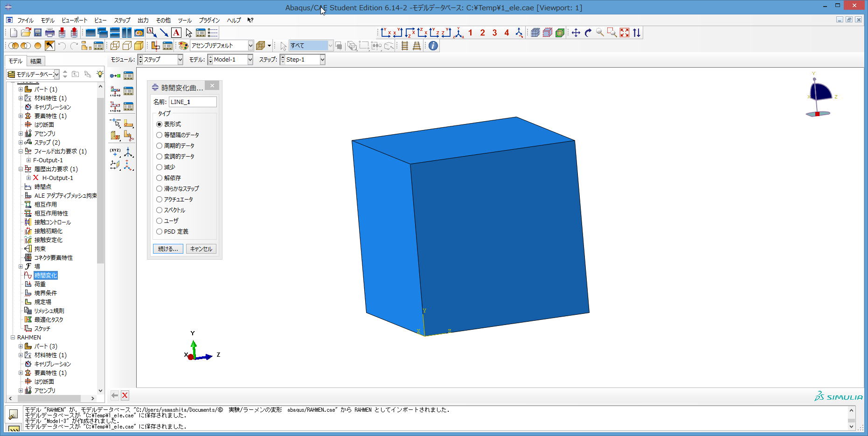Apply the Front XY view icon

click(386, 33)
